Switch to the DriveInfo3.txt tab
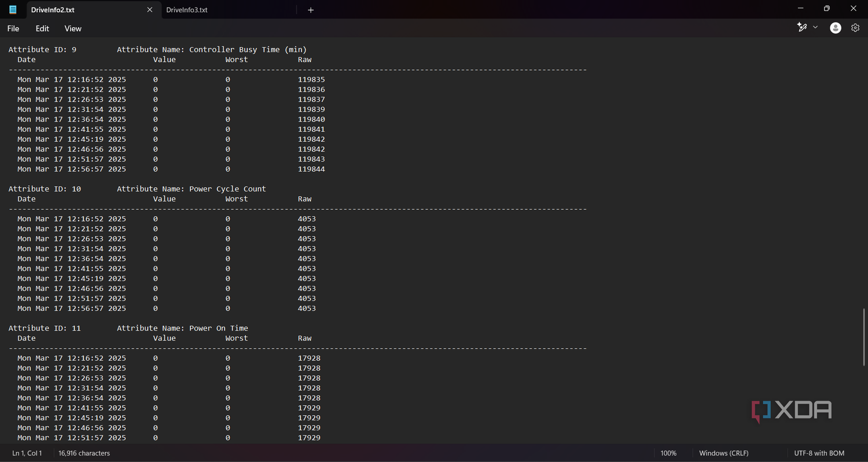Image resolution: width=868 pixels, height=462 pixels. click(x=187, y=10)
